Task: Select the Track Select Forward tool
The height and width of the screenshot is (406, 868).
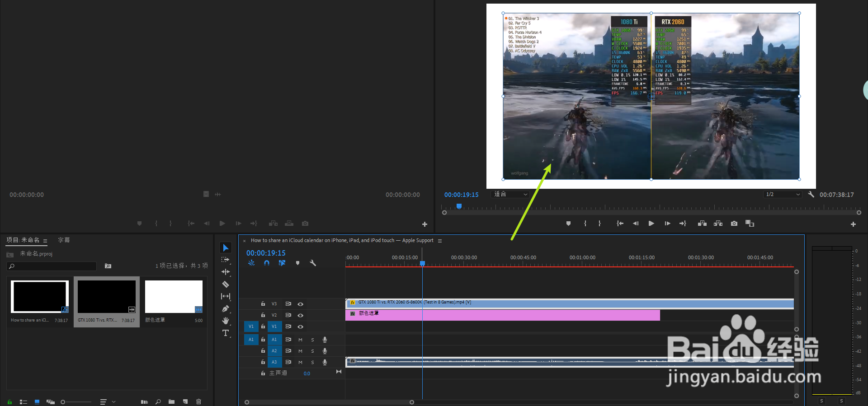Action: (x=226, y=260)
